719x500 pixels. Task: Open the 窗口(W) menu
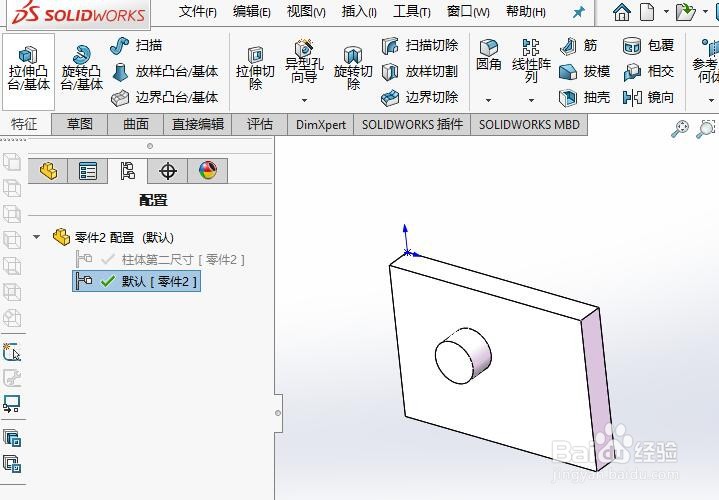[x=468, y=11]
